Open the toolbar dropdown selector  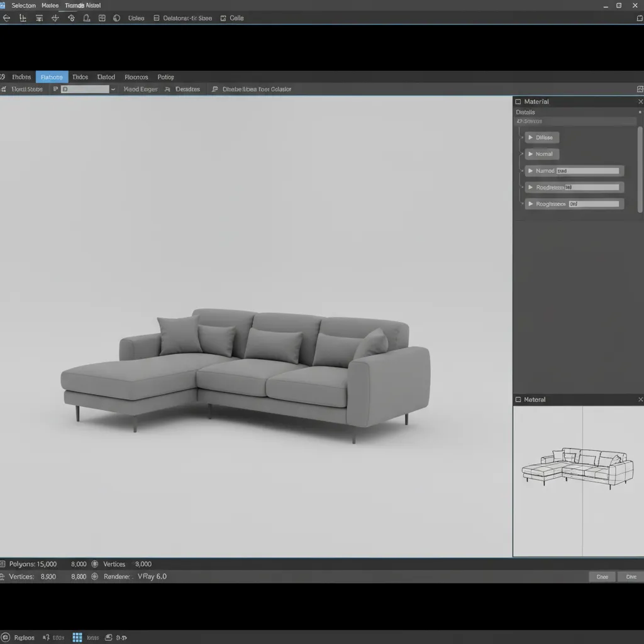click(x=113, y=89)
